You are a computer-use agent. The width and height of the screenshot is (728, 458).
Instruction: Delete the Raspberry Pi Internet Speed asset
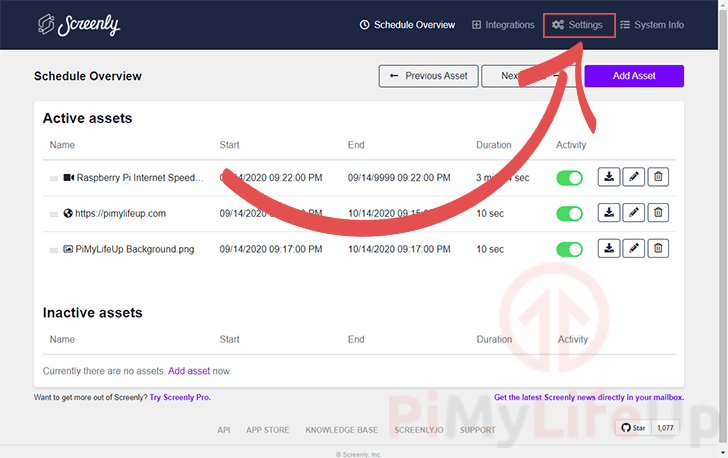(x=658, y=177)
